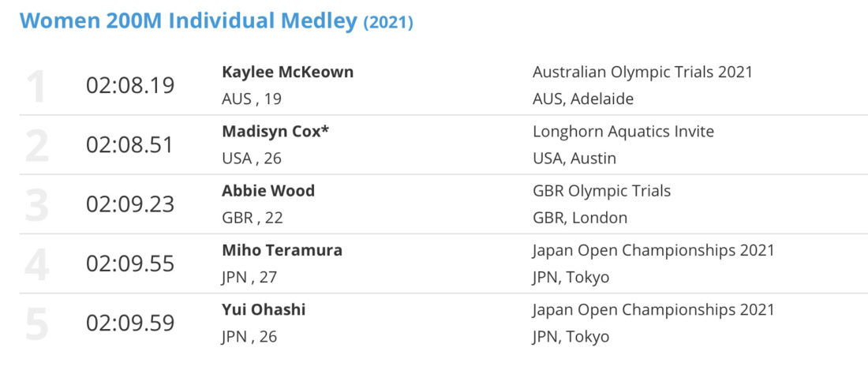Click the time 02:09.59
The height and width of the screenshot is (370, 868).
pyautogui.click(x=130, y=323)
